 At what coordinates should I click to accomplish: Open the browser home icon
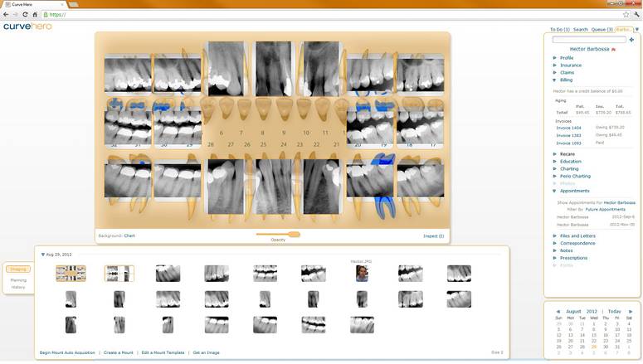[x=35, y=14]
